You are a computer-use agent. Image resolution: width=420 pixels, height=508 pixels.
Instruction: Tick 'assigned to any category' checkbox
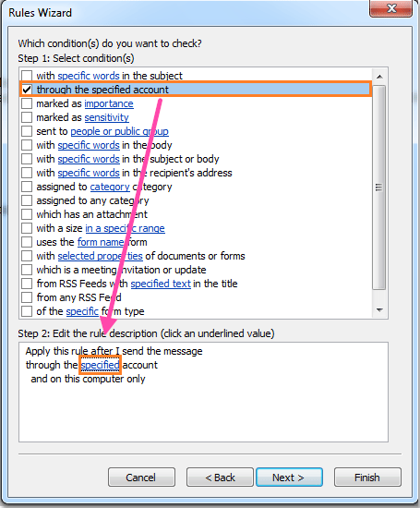27,200
